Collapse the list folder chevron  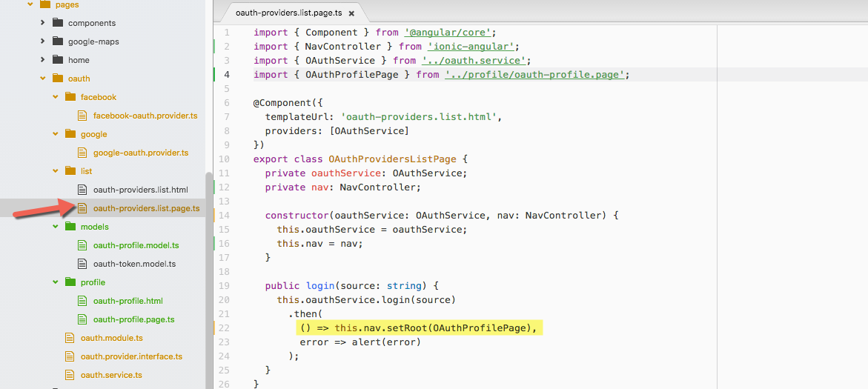(56, 171)
